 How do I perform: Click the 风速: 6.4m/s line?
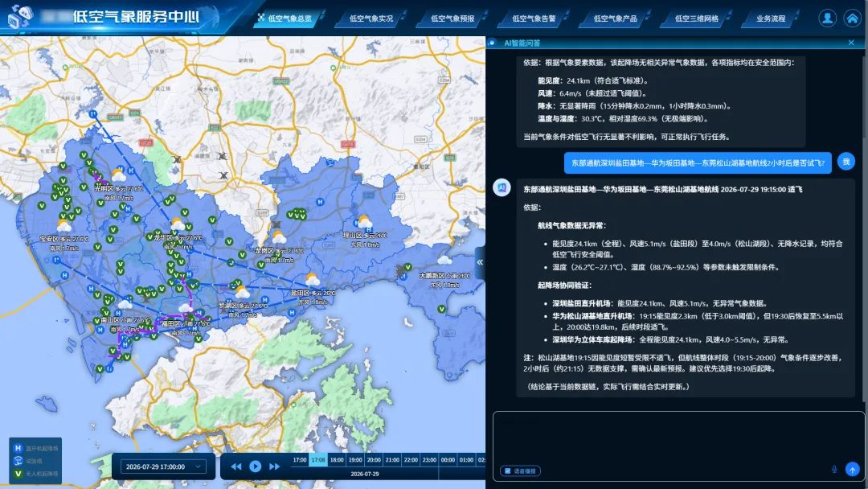tap(592, 93)
